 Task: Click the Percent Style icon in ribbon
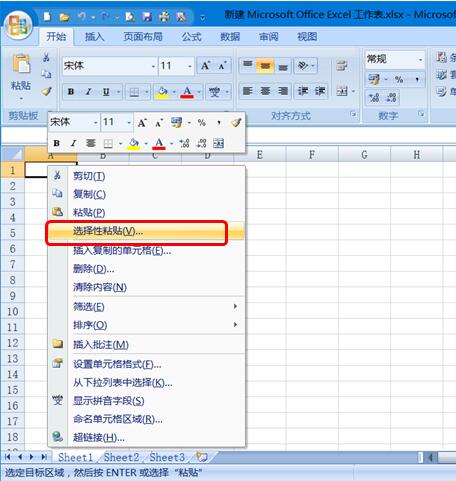399,79
